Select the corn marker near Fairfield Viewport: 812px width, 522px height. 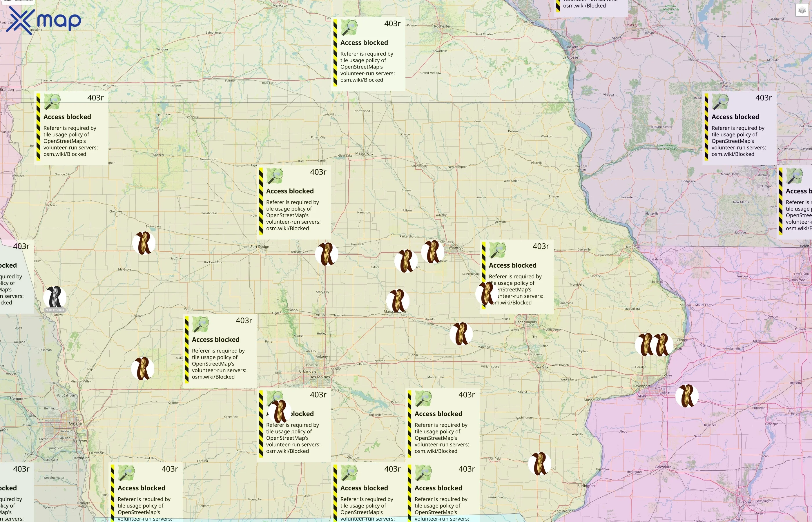point(539,464)
